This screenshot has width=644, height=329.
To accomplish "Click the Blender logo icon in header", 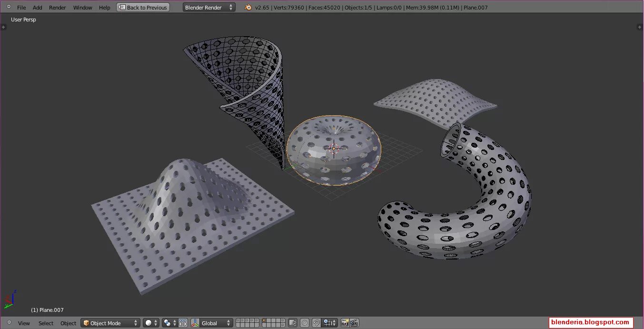I will pyautogui.click(x=248, y=7).
